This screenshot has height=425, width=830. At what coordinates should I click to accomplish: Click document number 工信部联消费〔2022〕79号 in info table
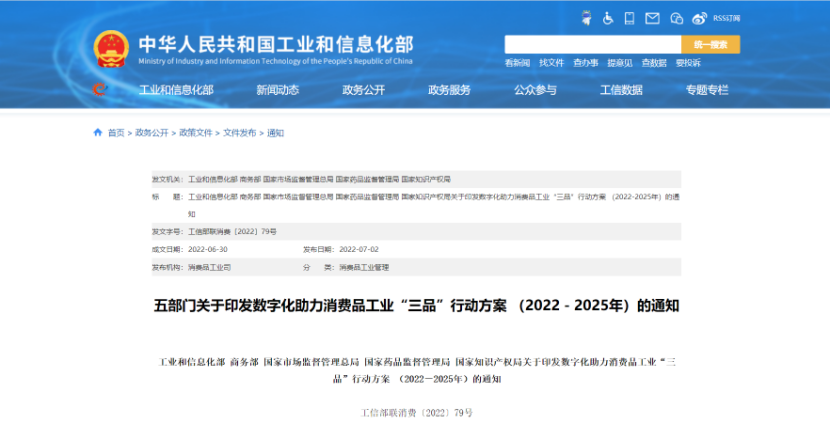tap(232, 232)
